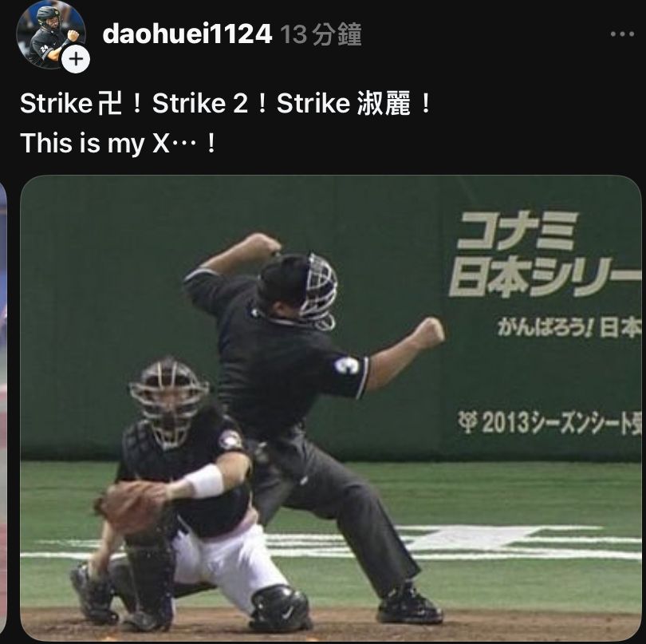
Task: Select the partially visible image at the left edge
Action: point(3,407)
